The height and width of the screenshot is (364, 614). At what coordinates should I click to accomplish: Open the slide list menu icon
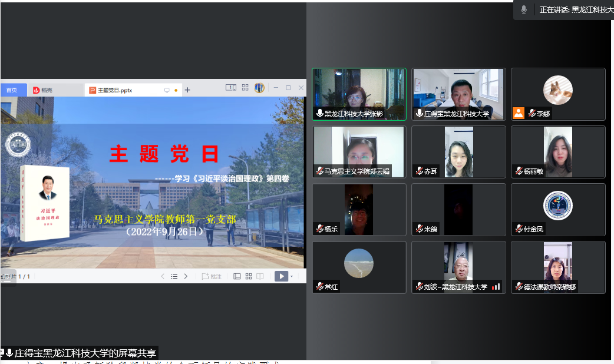[174, 276]
